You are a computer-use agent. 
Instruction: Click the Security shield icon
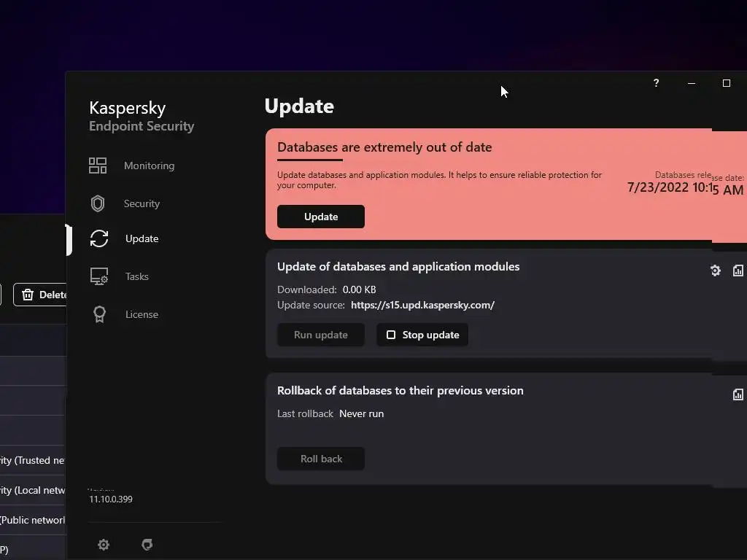[98, 203]
